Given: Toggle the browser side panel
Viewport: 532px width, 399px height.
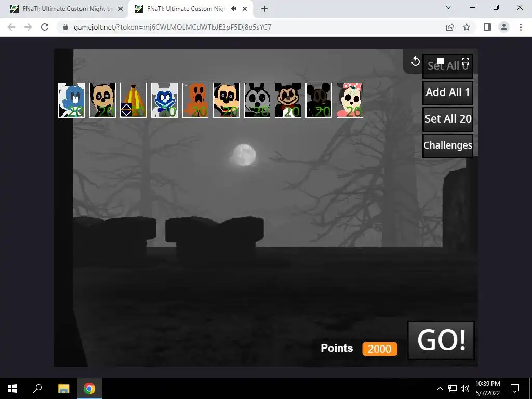Looking at the screenshot, I should point(487,27).
